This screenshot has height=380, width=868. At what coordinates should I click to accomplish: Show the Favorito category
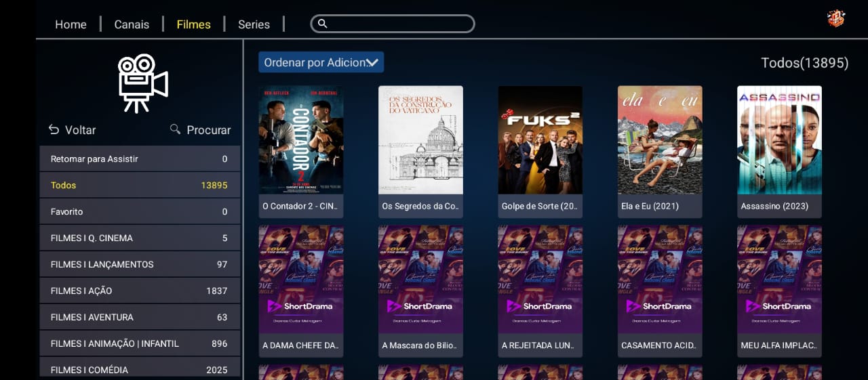pos(139,211)
